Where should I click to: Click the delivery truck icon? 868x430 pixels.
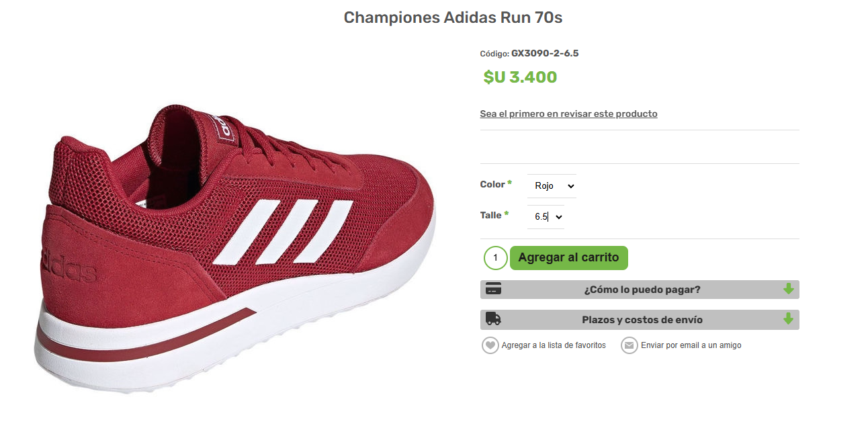pyautogui.click(x=493, y=319)
